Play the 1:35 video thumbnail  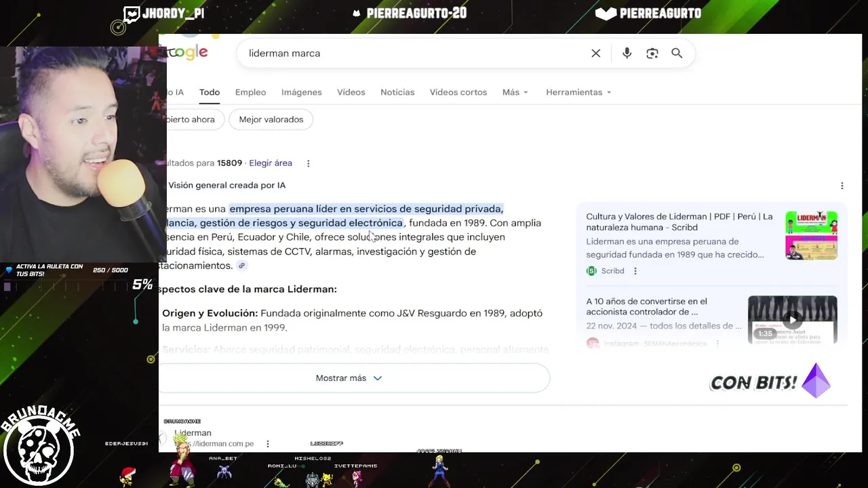[x=792, y=320]
